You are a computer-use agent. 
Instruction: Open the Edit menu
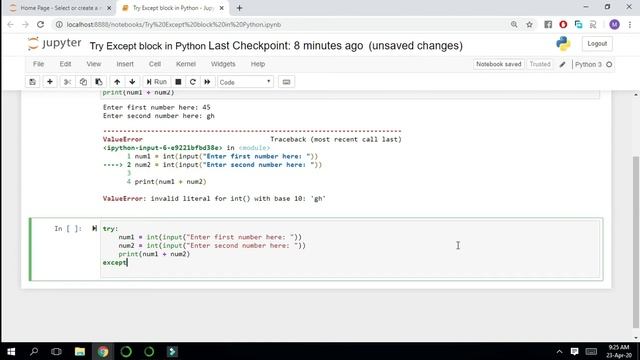tap(65, 64)
